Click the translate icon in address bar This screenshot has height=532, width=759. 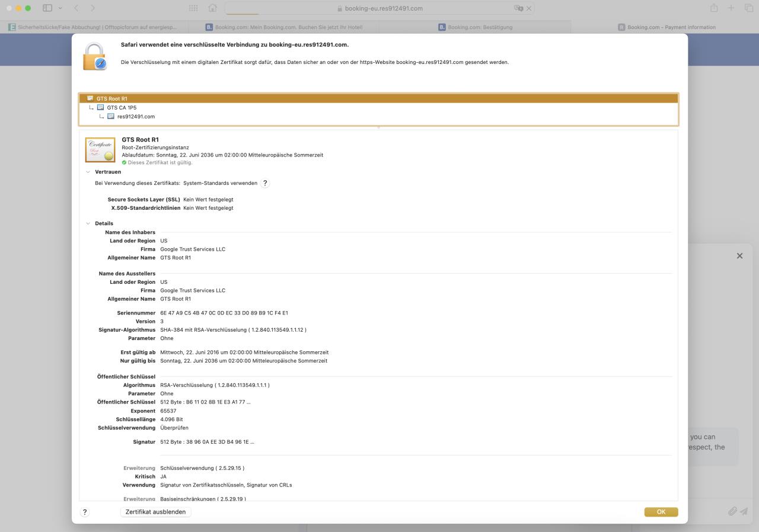point(518,8)
